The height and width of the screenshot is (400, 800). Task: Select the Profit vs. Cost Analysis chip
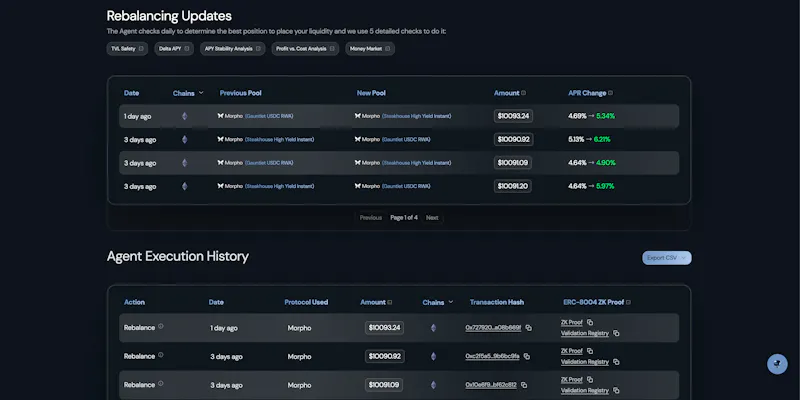tap(305, 49)
